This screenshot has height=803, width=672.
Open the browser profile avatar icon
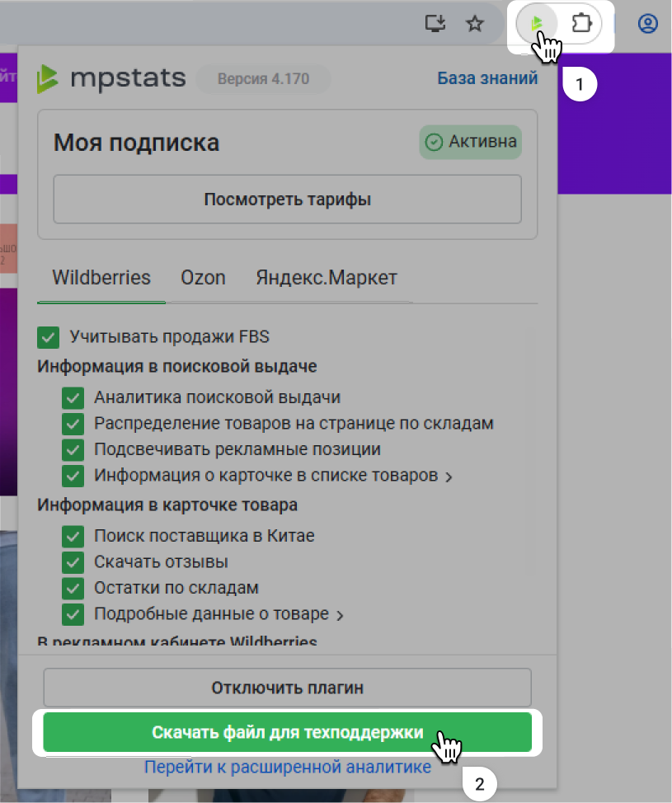point(648,24)
